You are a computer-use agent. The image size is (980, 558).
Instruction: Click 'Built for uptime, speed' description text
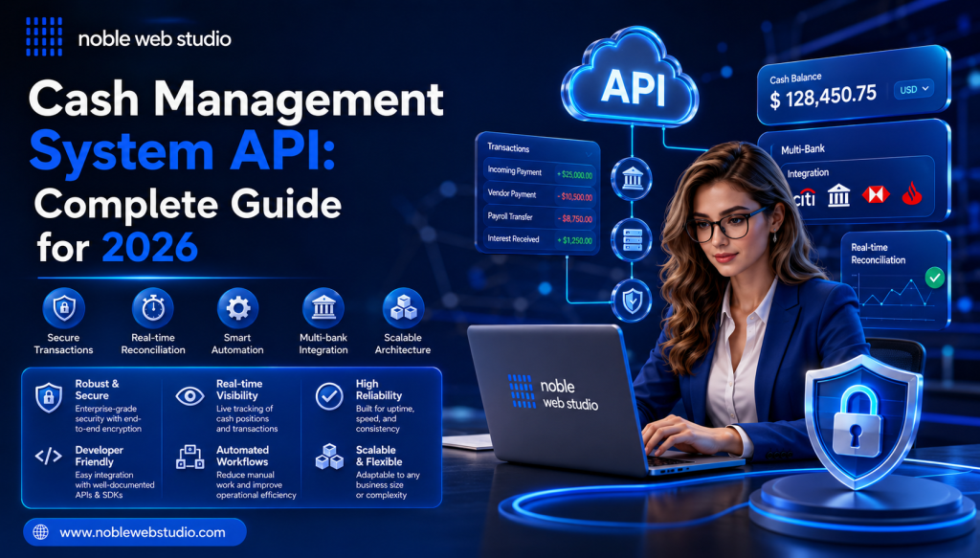coord(385,418)
